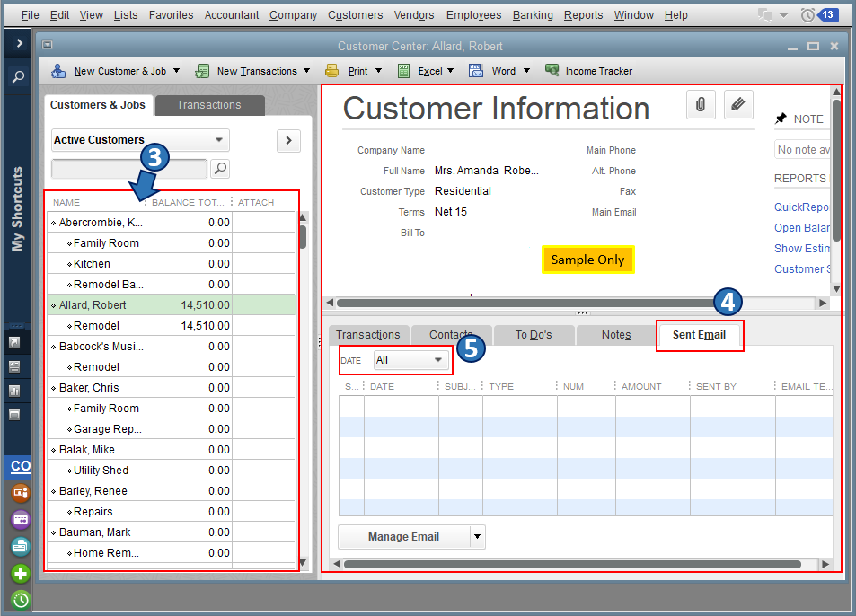The image size is (856, 616).
Task: Click the New Customer & Job icon
Action: 58,71
